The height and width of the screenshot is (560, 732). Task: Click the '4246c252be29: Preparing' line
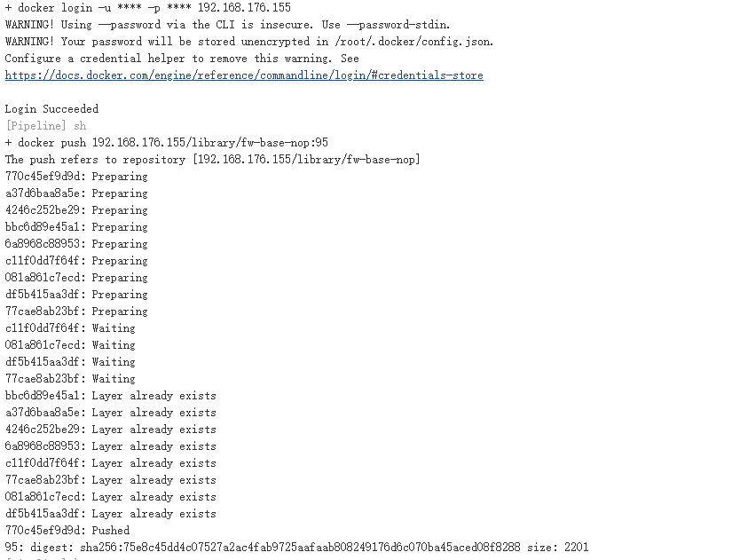(76, 210)
